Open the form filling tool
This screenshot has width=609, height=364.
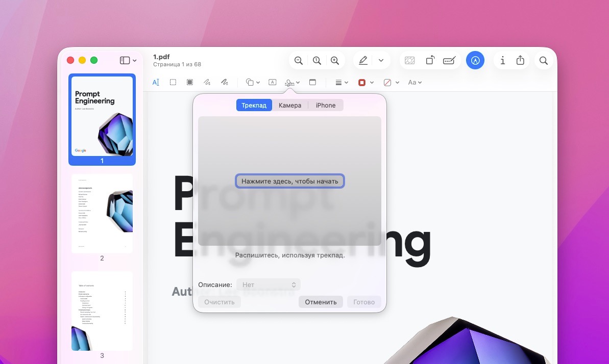[449, 61]
